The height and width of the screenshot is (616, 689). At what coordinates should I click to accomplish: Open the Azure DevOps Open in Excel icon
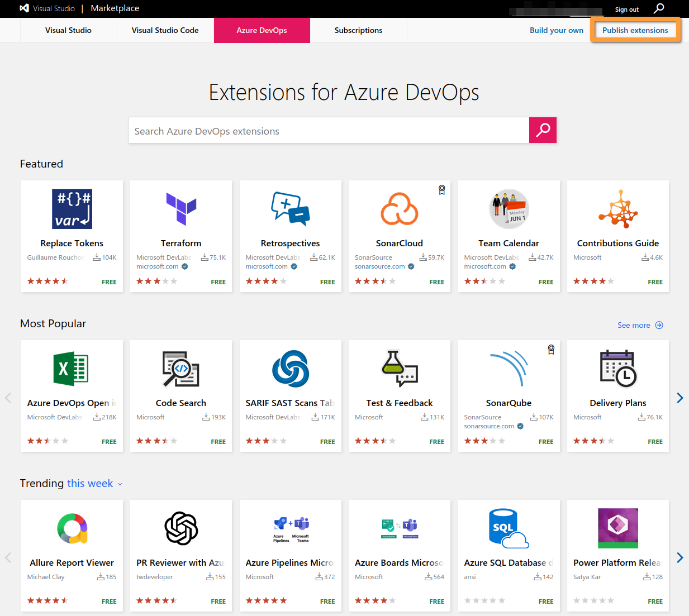point(72,369)
